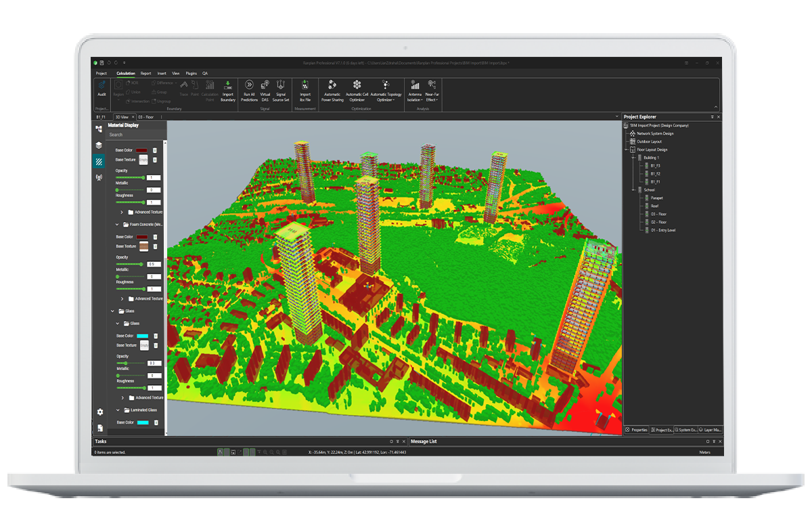This screenshot has width=812, height=530.
Task: Open the Plugins ribbon tab
Action: 191,73
